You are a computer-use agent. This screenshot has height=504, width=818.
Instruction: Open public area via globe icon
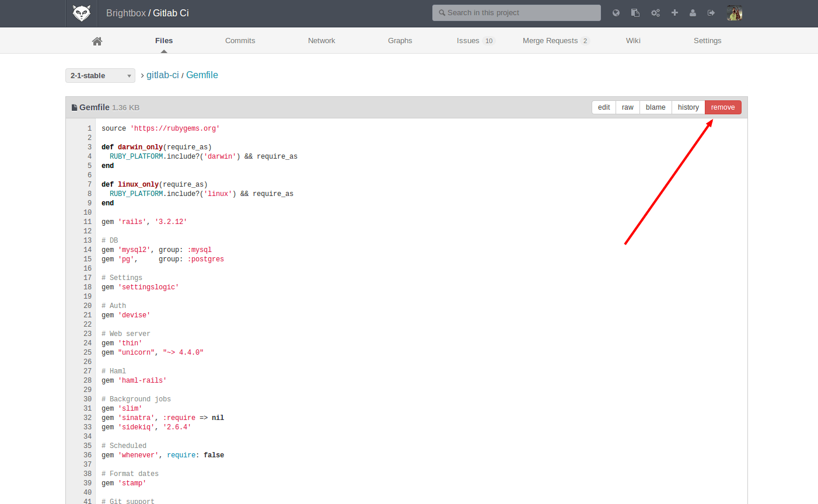click(616, 13)
